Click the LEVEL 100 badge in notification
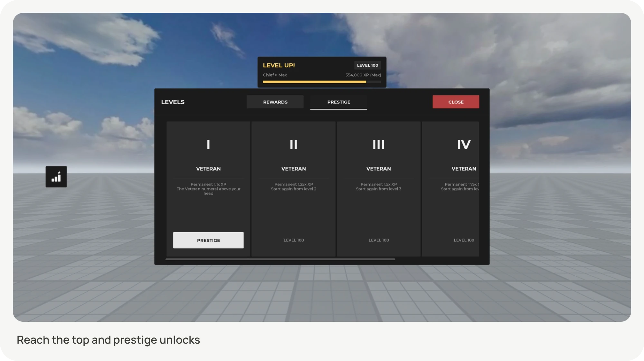 (367, 65)
